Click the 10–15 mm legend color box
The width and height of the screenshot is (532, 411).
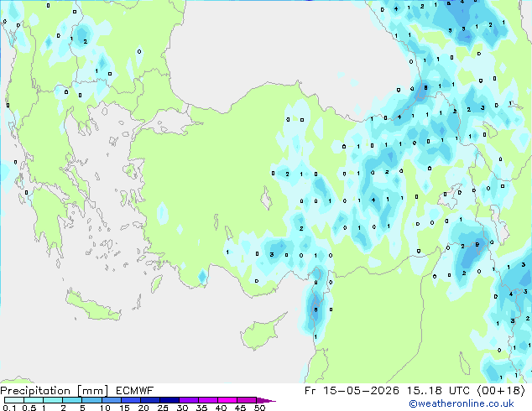(111, 400)
